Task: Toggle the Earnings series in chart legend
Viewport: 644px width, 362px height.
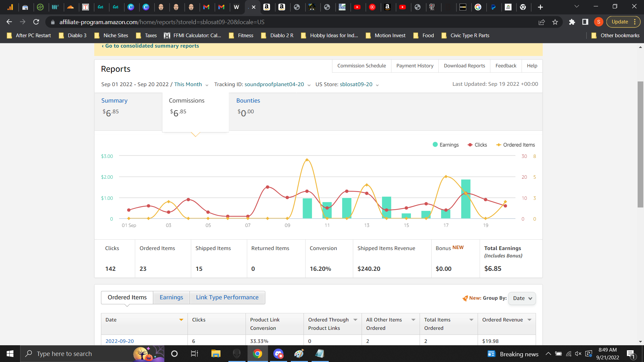Action: [x=446, y=145]
